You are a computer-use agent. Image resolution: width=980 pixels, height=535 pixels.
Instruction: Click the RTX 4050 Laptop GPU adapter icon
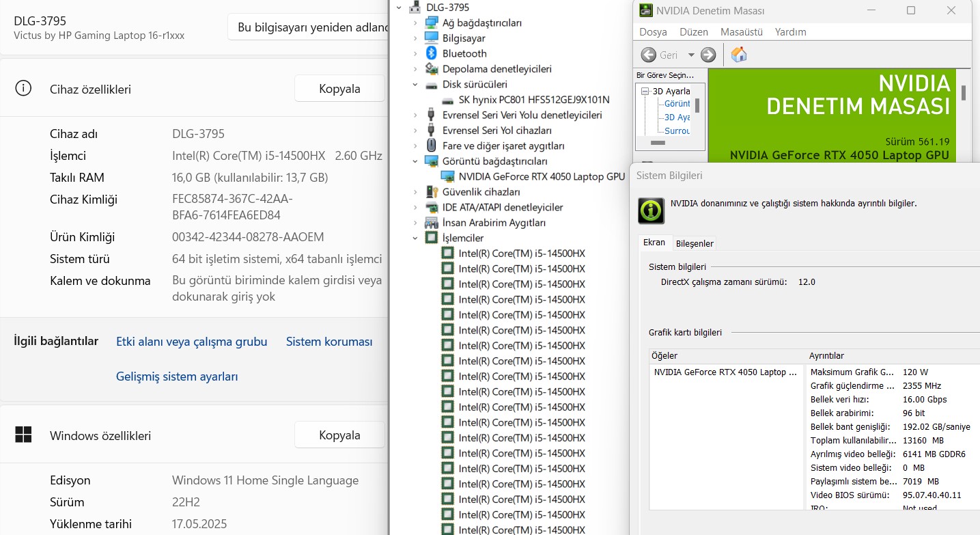(447, 176)
